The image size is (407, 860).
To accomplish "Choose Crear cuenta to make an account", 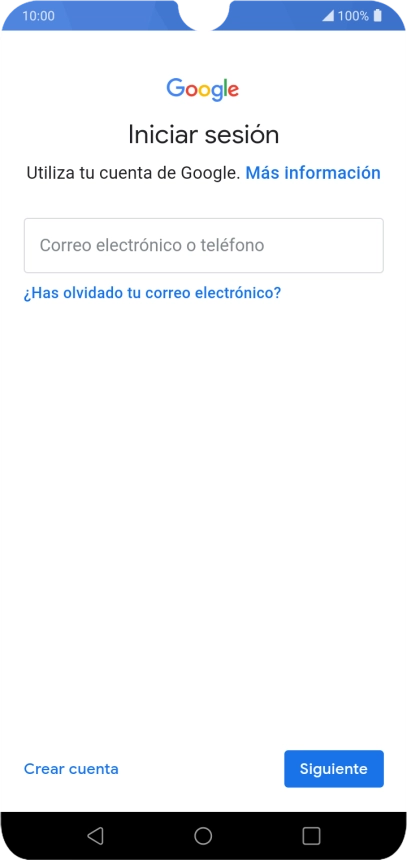I will coord(71,769).
